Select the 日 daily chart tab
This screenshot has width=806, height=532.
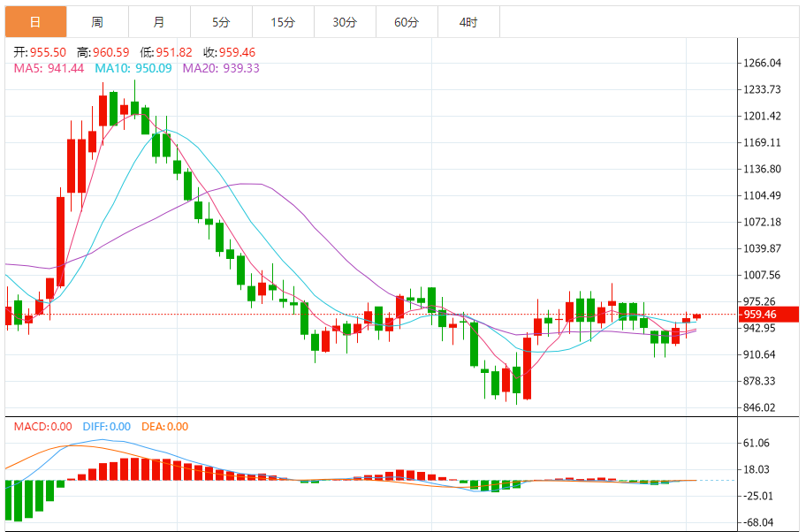point(35,22)
